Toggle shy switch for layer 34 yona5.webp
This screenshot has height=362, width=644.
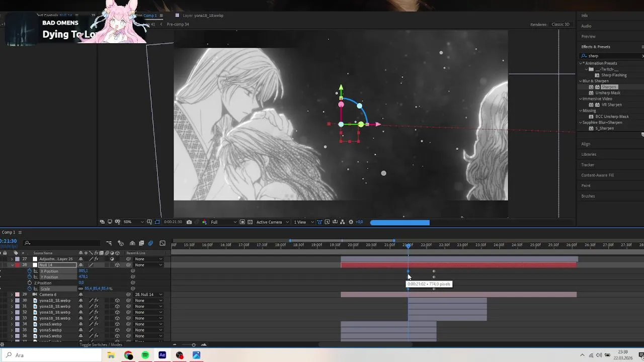point(80,324)
